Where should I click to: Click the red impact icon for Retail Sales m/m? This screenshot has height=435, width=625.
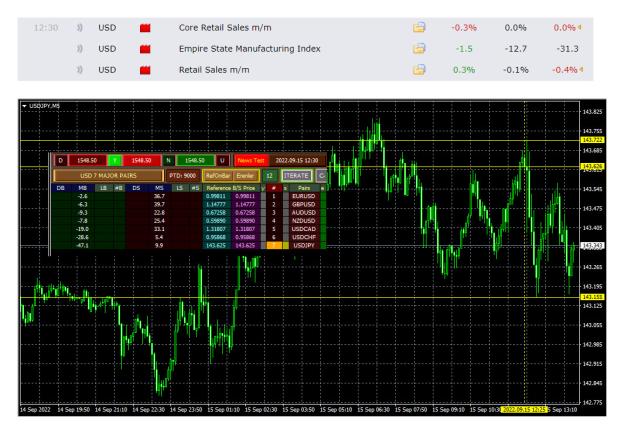145,70
